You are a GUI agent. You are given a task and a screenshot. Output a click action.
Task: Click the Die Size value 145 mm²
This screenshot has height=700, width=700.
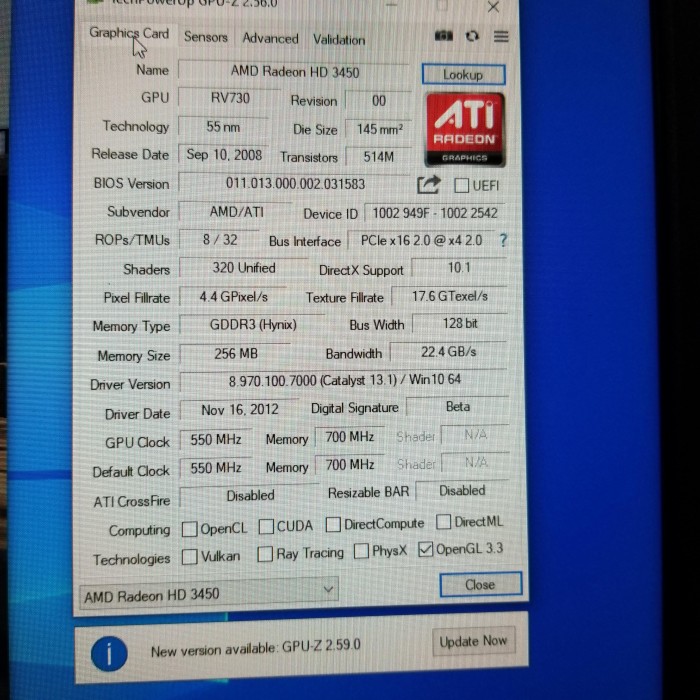(x=379, y=129)
